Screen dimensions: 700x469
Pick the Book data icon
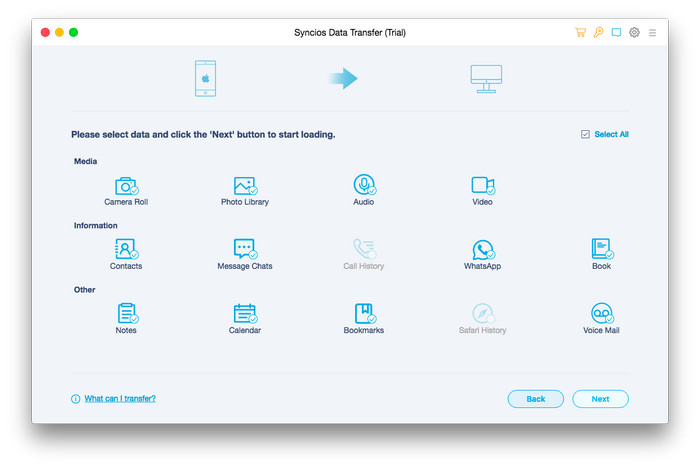coord(602,249)
